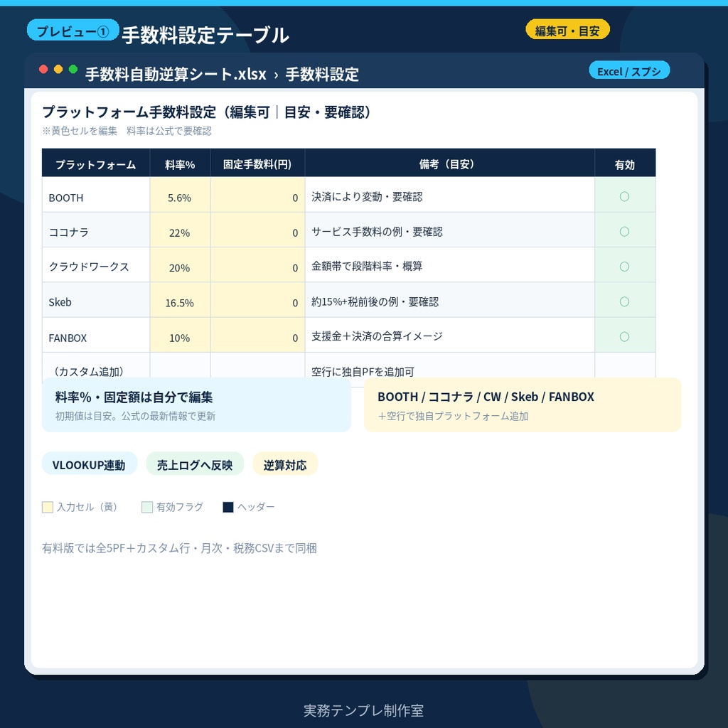
Task: Click the 有効 column header
Action: [625, 164]
